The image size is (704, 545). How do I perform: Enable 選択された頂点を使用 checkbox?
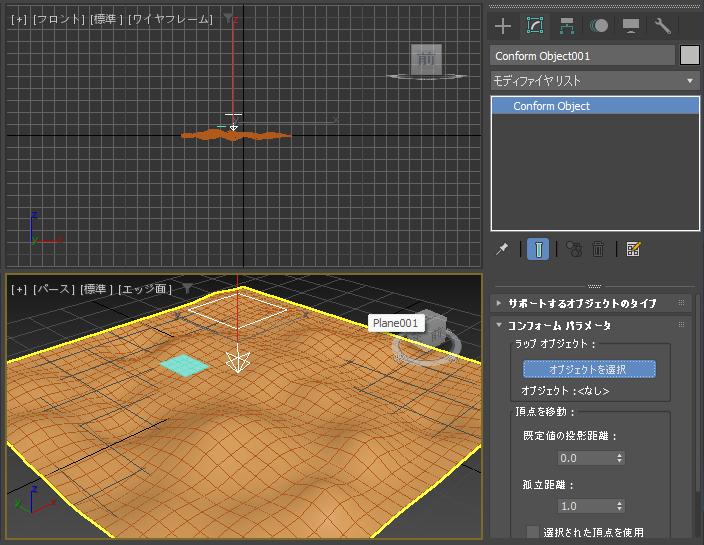tap(533, 532)
